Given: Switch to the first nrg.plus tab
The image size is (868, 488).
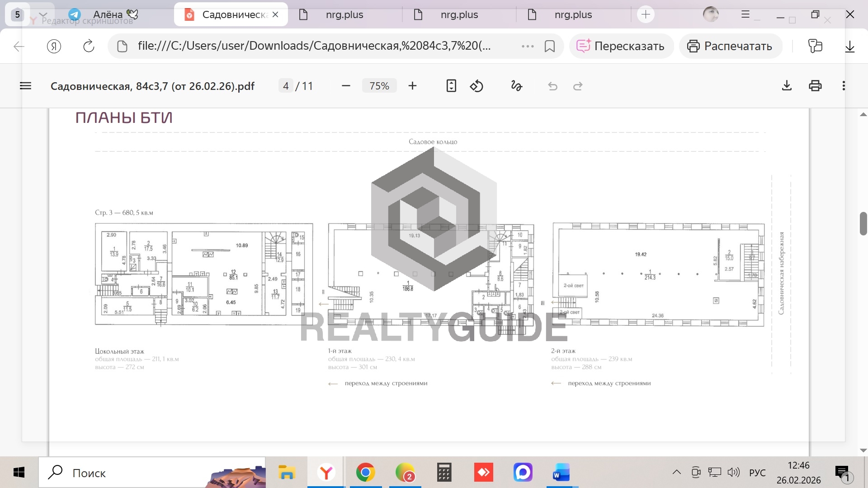Looking at the screenshot, I should click(344, 14).
